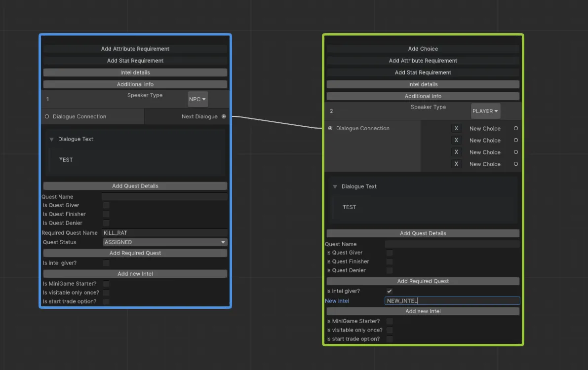Open the PLAYER Speaker Type dropdown
This screenshot has height=370, width=588.
pyautogui.click(x=485, y=111)
